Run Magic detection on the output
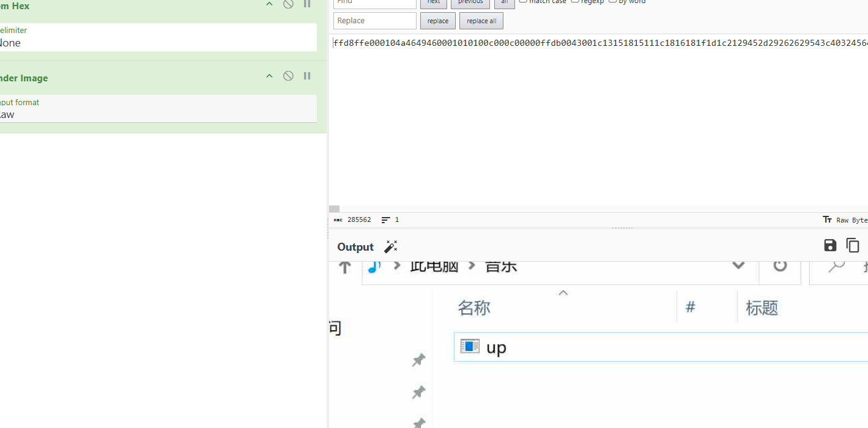 (391, 246)
